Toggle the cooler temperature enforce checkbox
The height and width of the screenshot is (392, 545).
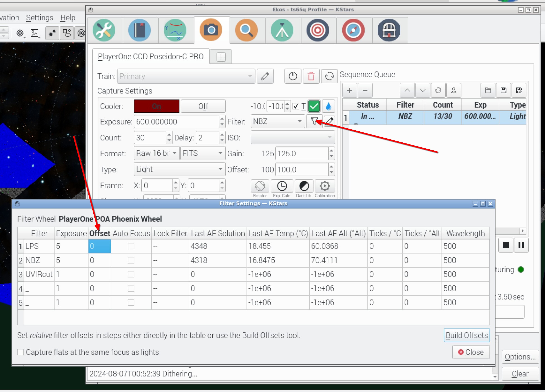coord(296,106)
